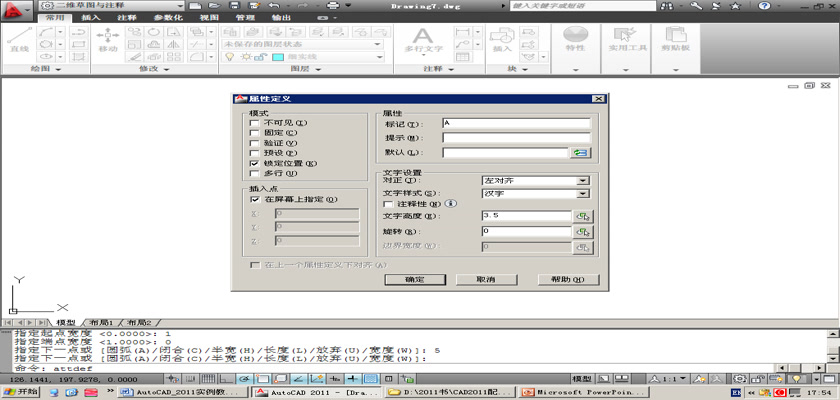The width and height of the screenshot is (840, 400).
Task: Expand the 绘图 panel
Action: (46, 69)
